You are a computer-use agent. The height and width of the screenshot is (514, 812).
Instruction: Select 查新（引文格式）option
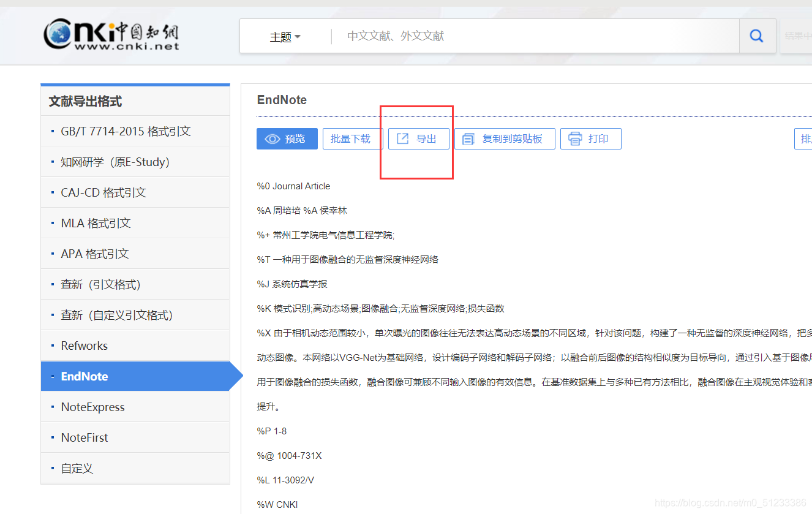pyautogui.click(x=135, y=284)
